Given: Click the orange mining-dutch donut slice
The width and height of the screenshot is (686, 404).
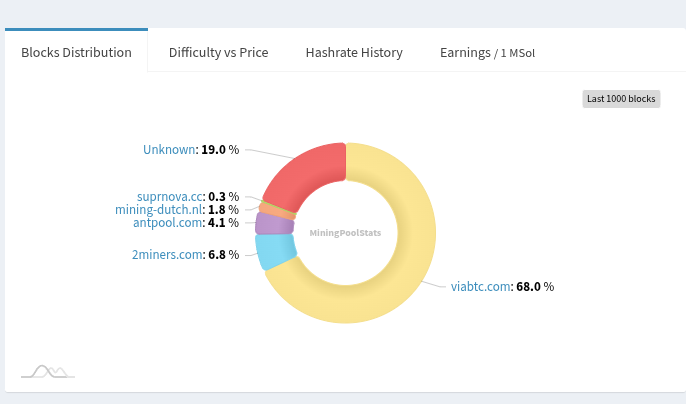Looking at the screenshot, I should pyautogui.click(x=276, y=211).
